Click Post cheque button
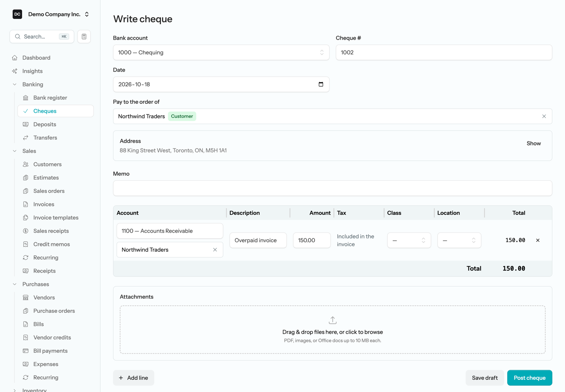The width and height of the screenshot is (565, 392). click(530, 378)
